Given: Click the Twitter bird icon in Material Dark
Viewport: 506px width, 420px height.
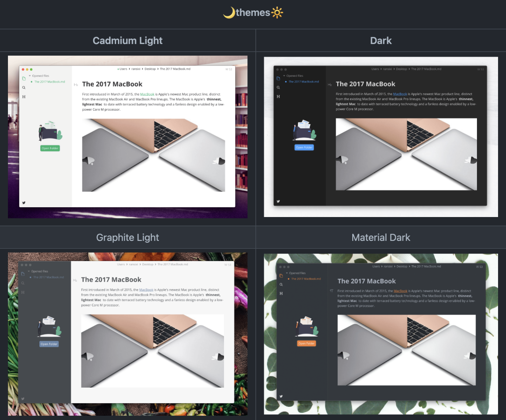Looking at the screenshot, I should (281, 396).
